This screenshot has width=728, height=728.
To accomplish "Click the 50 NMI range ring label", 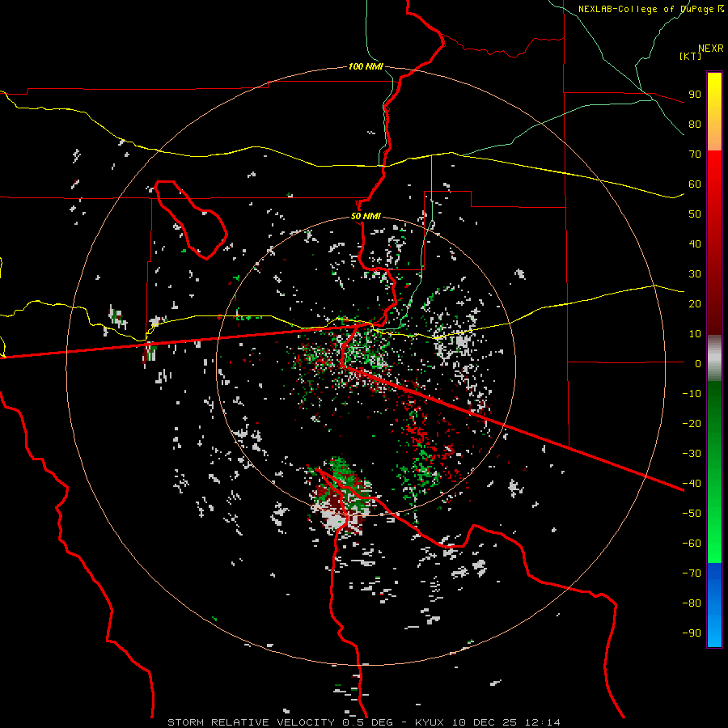I will coord(366,216).
